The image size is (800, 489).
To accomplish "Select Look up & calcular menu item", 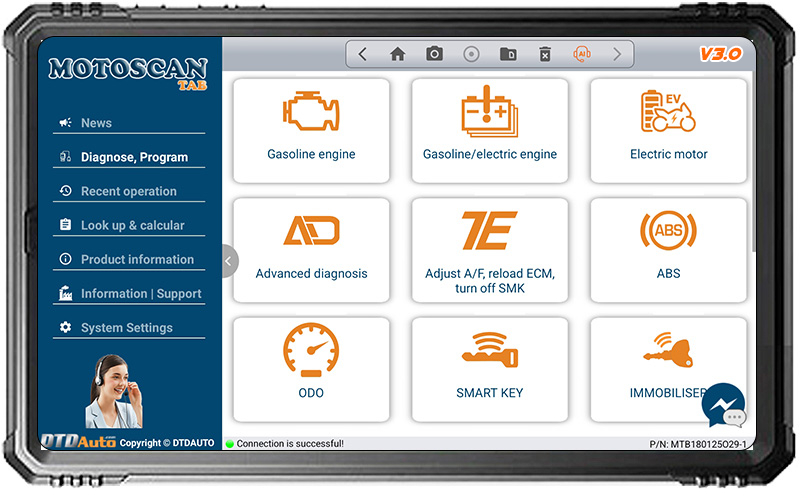I will point(129,225).
